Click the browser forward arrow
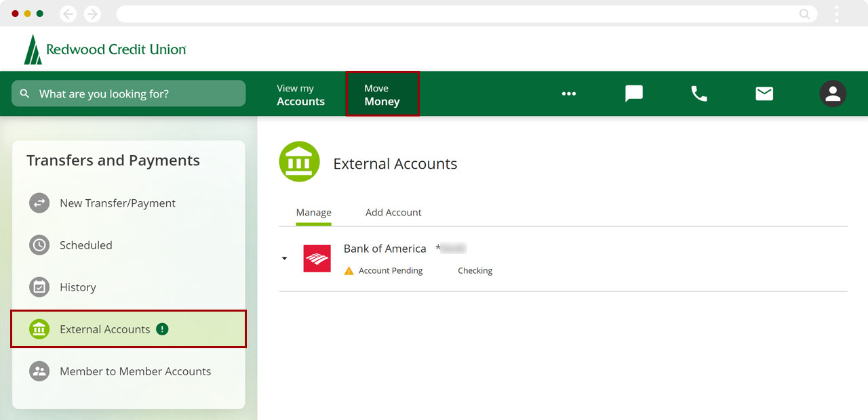The width and height of the screenshot is (868, 420). point(92,14)
